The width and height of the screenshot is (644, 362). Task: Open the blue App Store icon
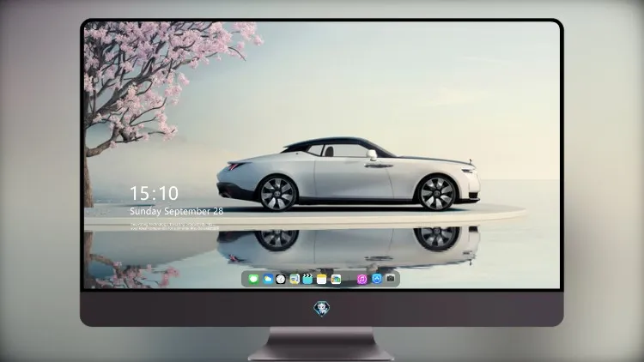tap(377, 279)
